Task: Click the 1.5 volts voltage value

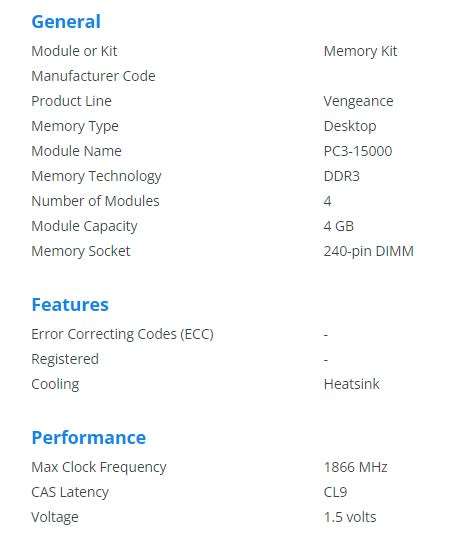Action: point(350,517)
